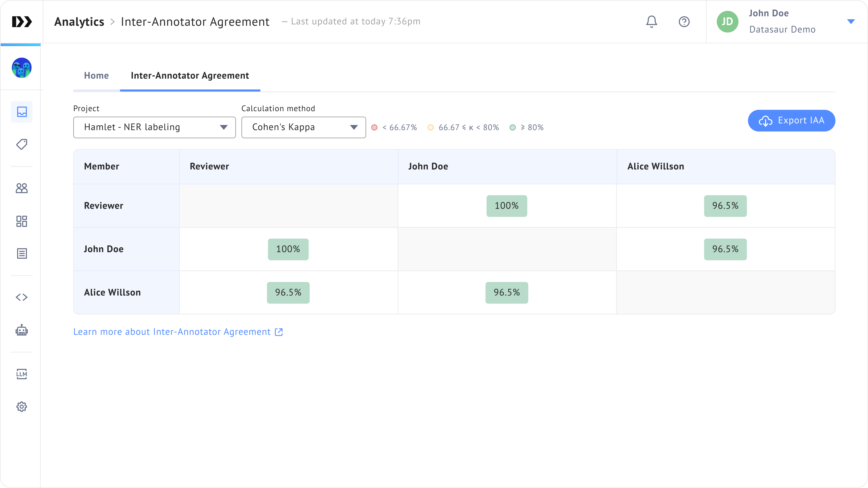Expand the John Doe account menu arrow
Image resolution: width=868 pixels, height=488 pixels.
(851, 21)
